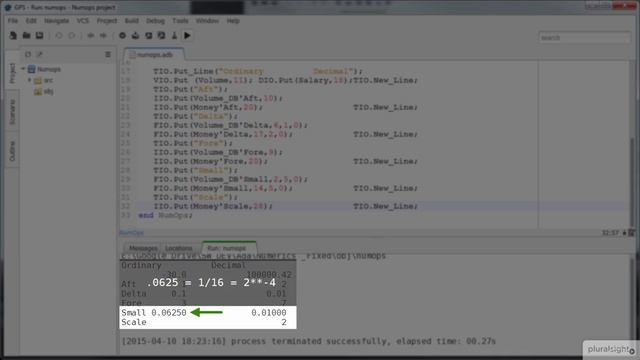Click the 0.01000 decimal output value
640x360 pixels.
[269, 313]
